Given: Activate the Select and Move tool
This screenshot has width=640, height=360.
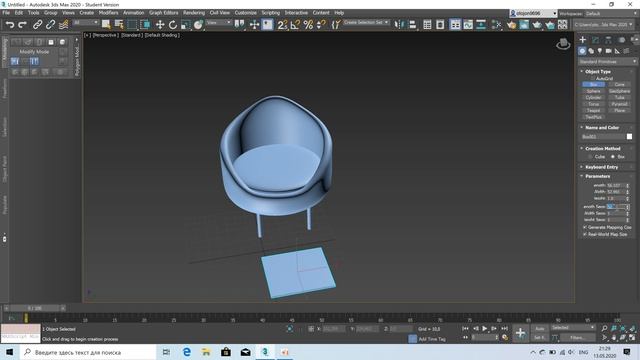Looking at the screenshot, I should pyautogui.click(x=160, y=24).
